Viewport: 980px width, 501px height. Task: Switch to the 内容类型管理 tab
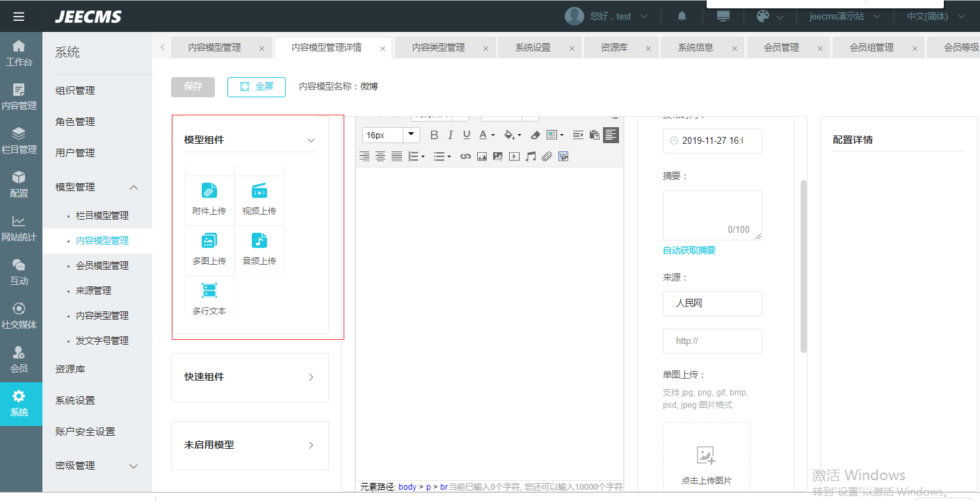tap(438, 48)
